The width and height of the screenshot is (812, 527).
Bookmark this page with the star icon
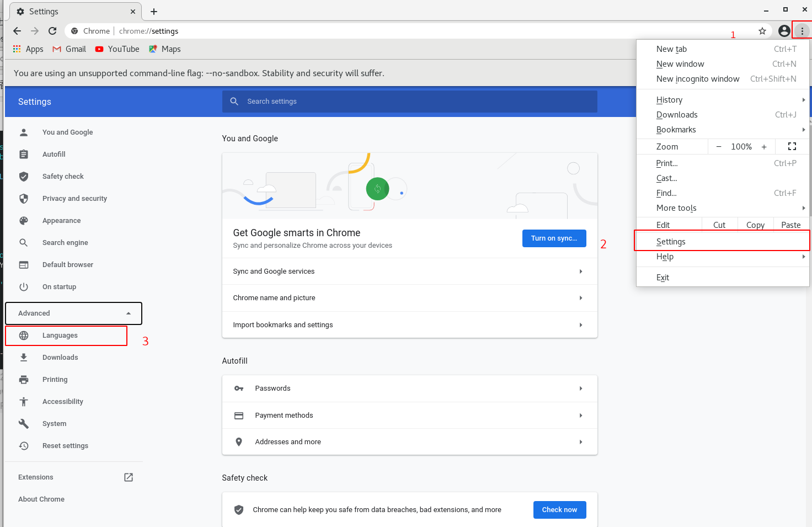(x=762, y=31)
